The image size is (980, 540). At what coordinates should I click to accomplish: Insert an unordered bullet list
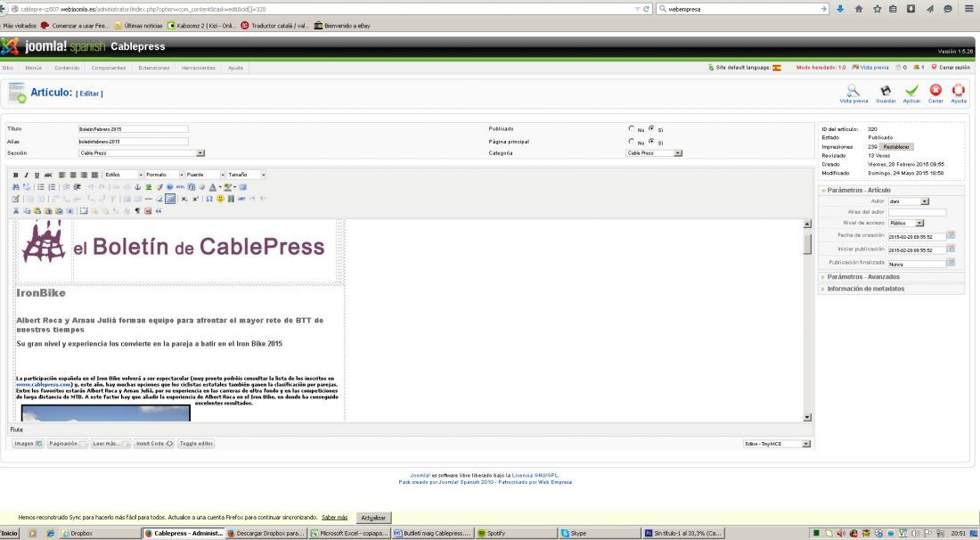pos(41,187)
